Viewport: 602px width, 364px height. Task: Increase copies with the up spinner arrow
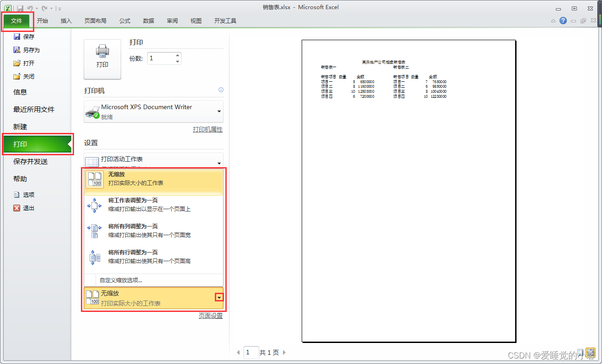click(x=178, y=55)
